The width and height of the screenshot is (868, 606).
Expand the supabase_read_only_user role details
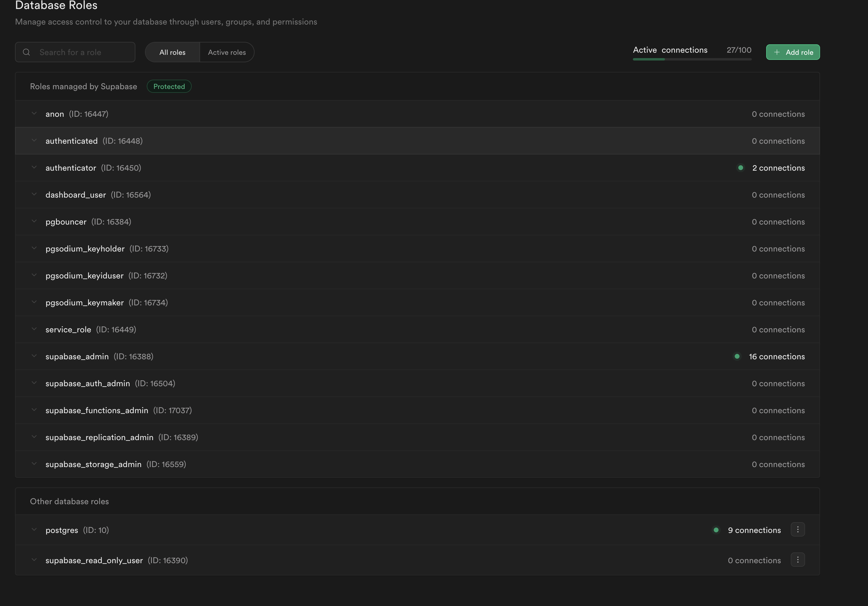(x=34, y=560)
